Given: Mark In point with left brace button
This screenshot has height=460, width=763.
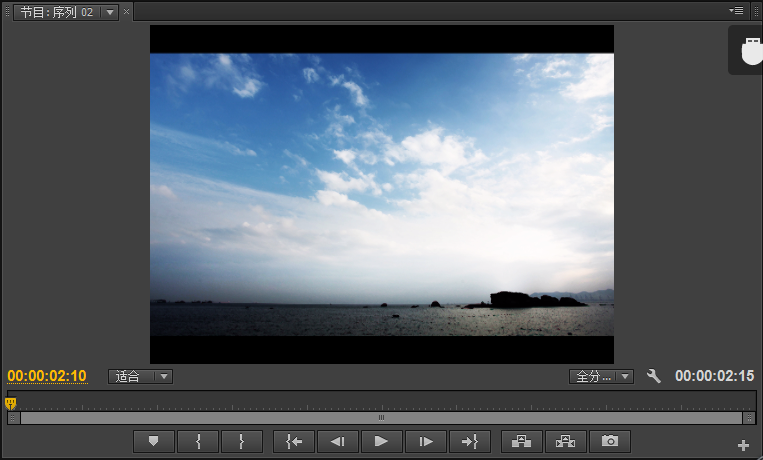Looking at the screenshot, I should 198,442.
